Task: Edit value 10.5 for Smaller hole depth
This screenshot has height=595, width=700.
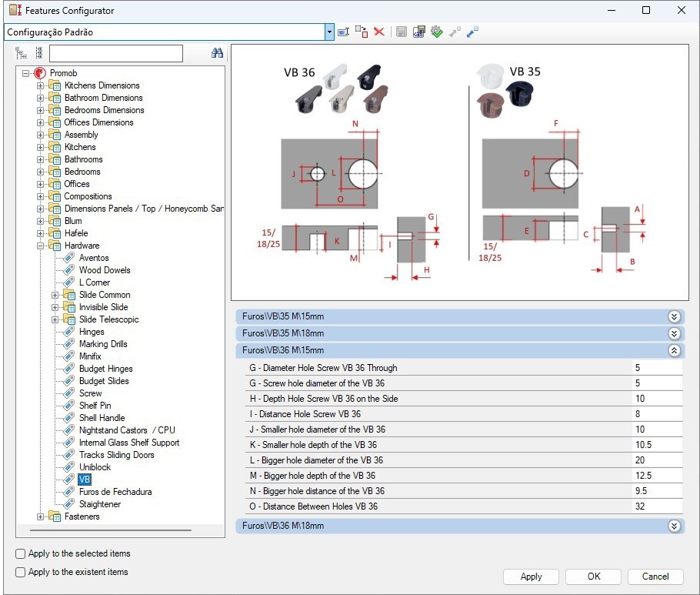Action: (657, 445)
